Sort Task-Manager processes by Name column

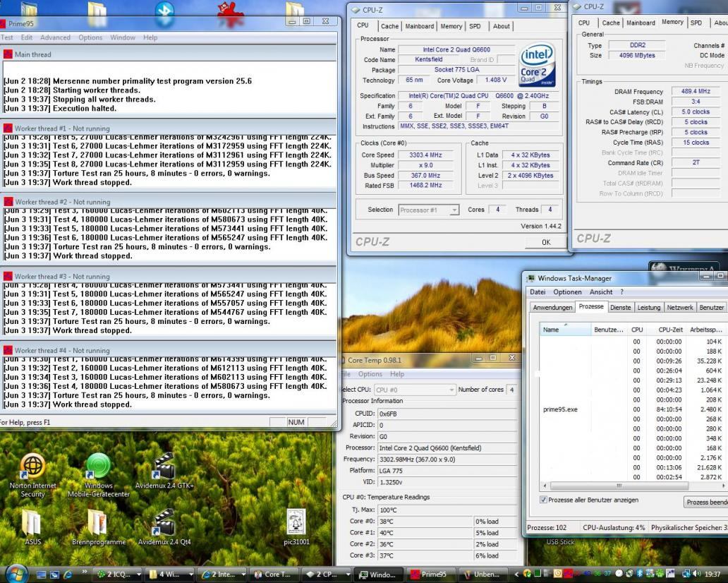click(566, 330)
